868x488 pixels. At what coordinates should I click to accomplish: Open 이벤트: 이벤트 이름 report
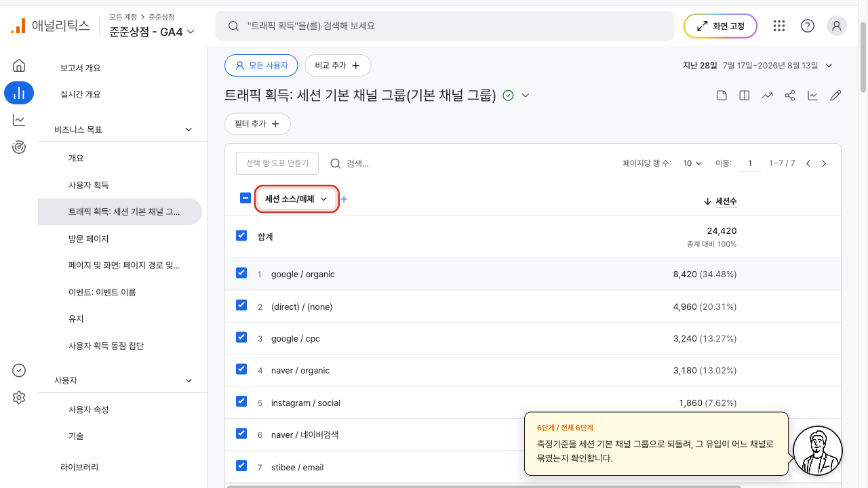tap(102, 292)
